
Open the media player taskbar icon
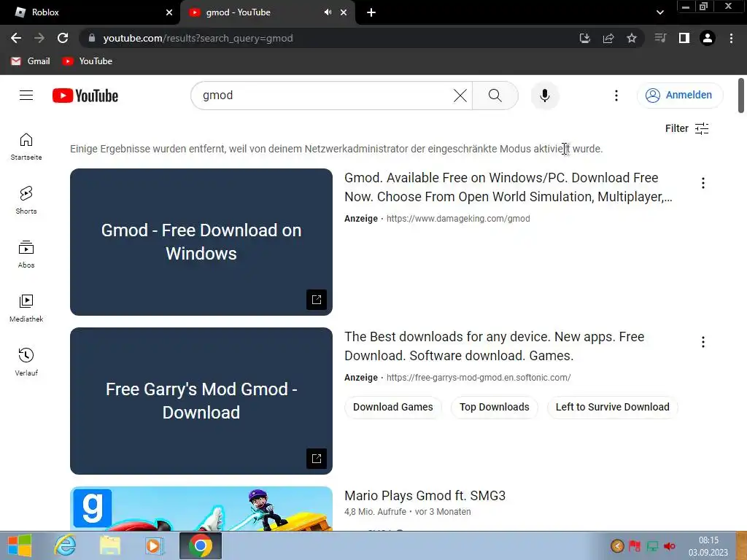154,545
